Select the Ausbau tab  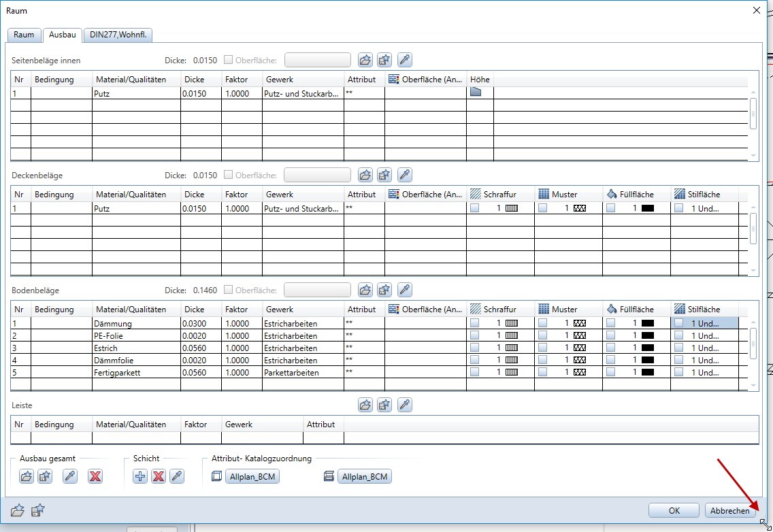[62, 35]
